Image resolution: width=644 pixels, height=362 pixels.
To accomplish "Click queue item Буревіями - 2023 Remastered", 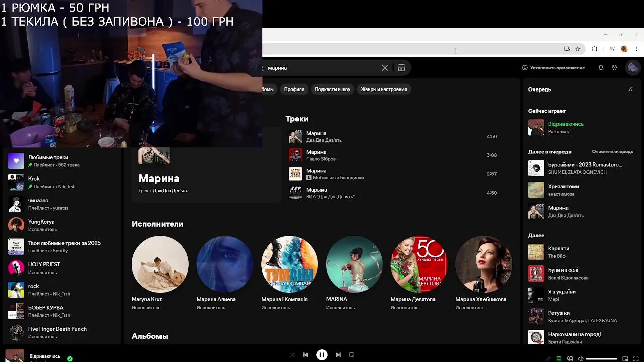I will (581, 168).
